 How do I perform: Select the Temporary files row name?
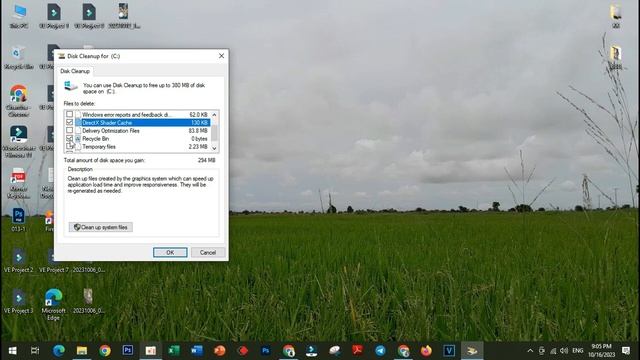99,147
